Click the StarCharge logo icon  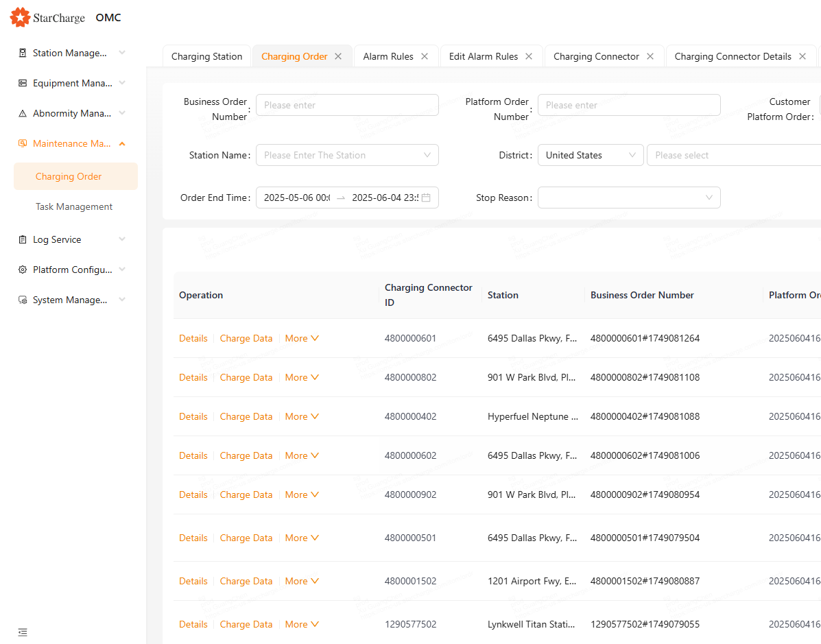tap(21, 18)
